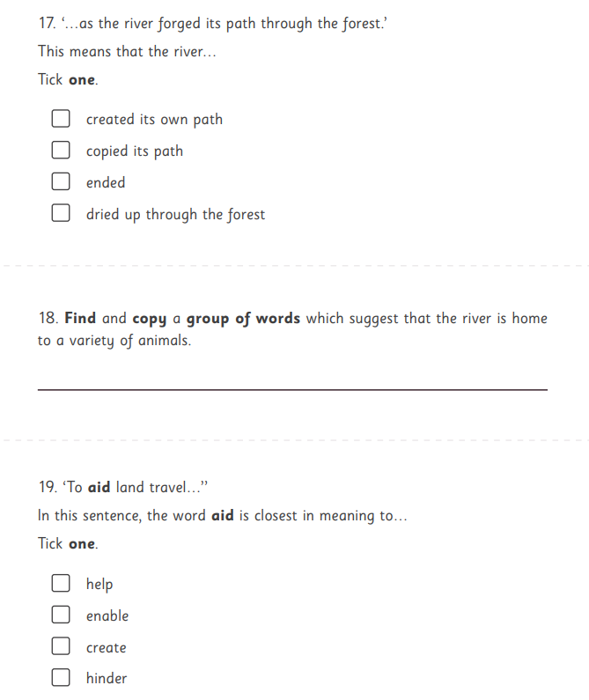The image size is (589, 700).
Task: Click the question 17 quote text
Action: point(225,23)
